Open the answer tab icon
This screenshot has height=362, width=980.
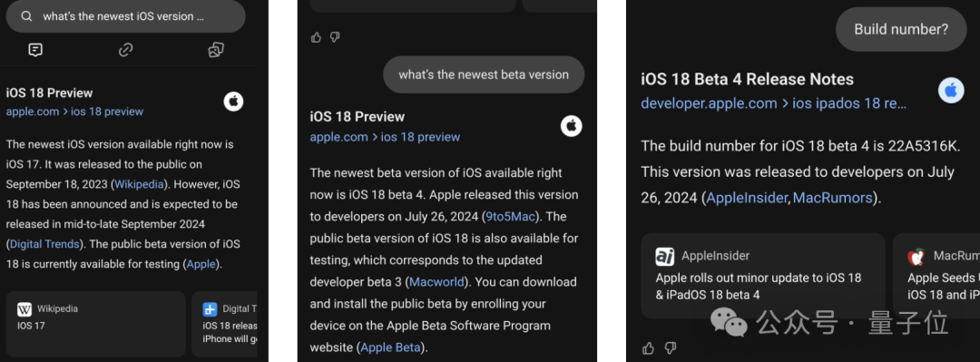(x=35, y=50)
